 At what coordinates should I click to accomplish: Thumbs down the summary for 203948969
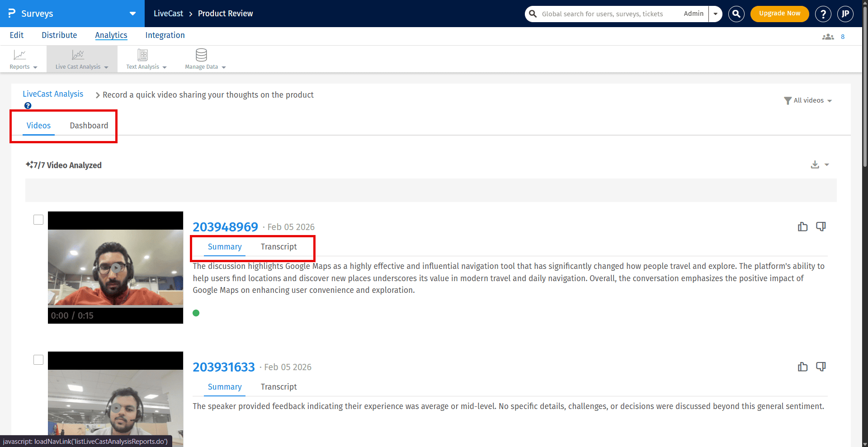821,226
